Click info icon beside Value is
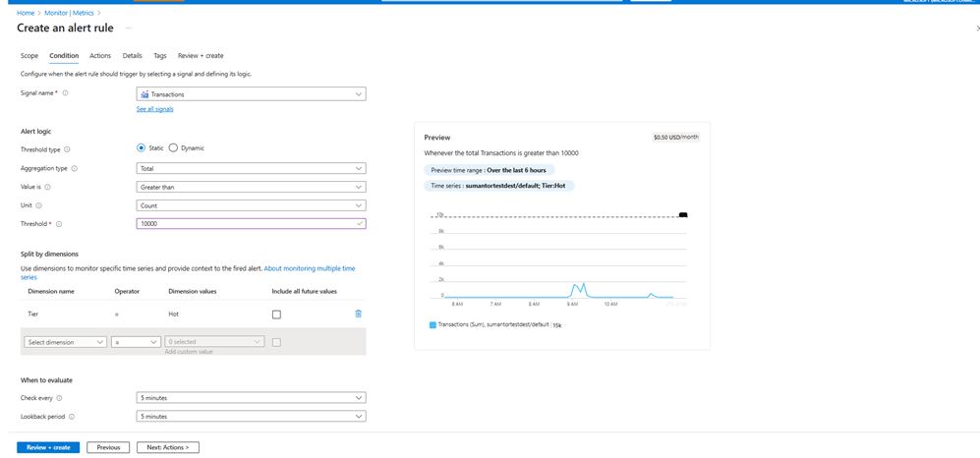This screenshot has width=980, height=458. [47, 187]
